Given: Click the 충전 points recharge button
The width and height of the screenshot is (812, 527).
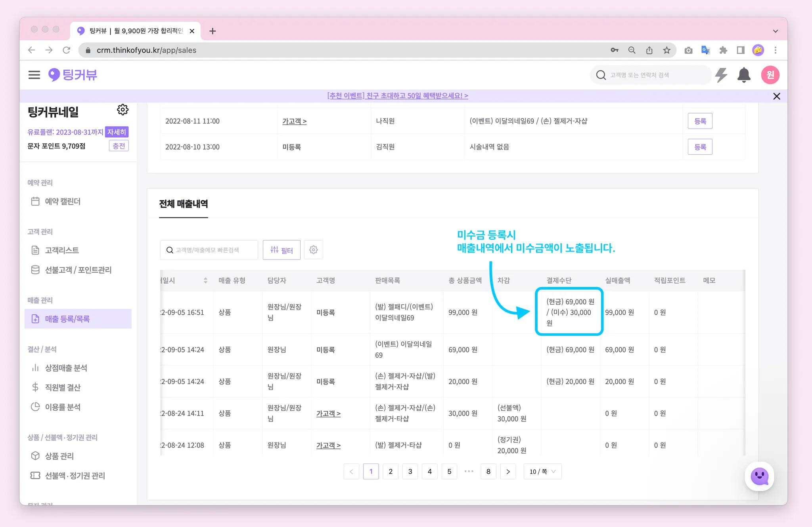Looking at the screenshot, I should point(119,146).
